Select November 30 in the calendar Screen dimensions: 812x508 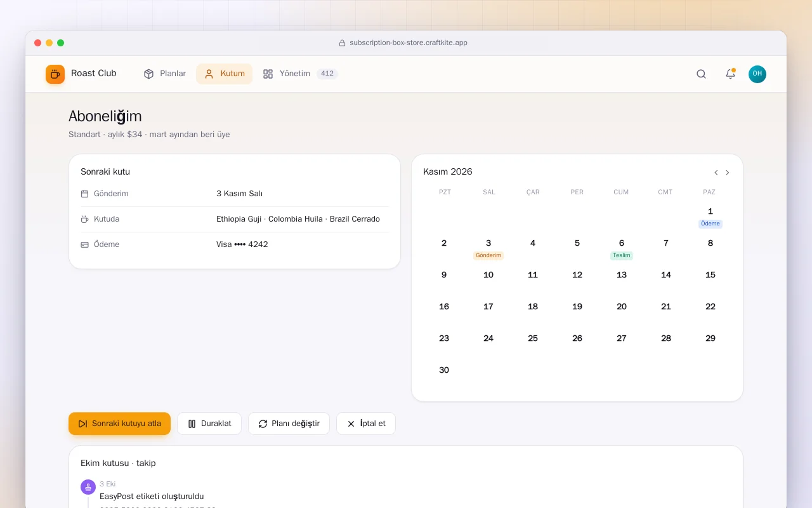point(444,370)
